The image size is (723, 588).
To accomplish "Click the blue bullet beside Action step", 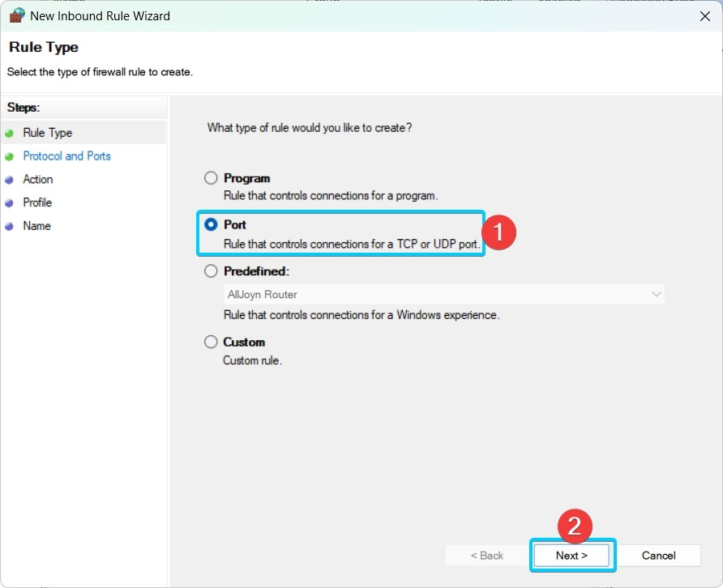I will pyautogui.click(x=10, y=180).
